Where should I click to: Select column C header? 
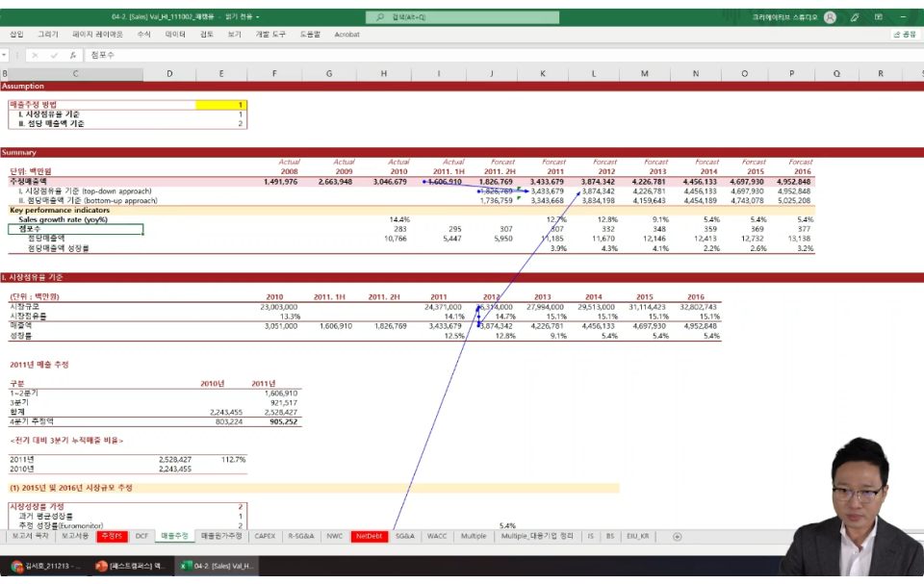75,74
